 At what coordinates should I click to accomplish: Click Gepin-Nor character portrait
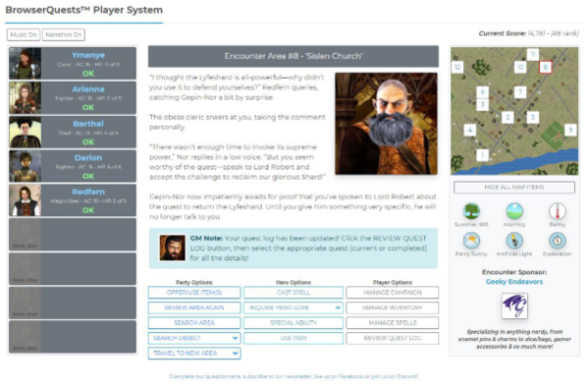click(x=386, y=124)
